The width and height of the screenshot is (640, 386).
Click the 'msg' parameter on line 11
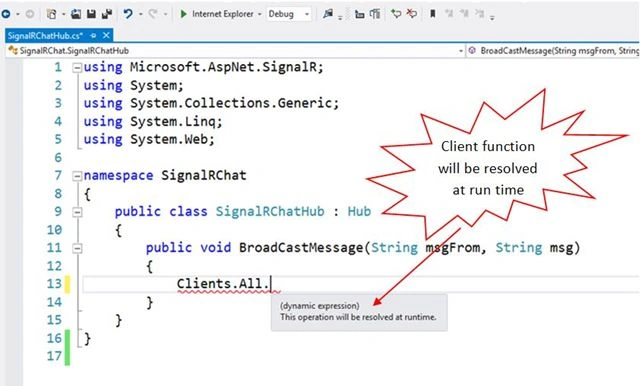pos(561,248)
